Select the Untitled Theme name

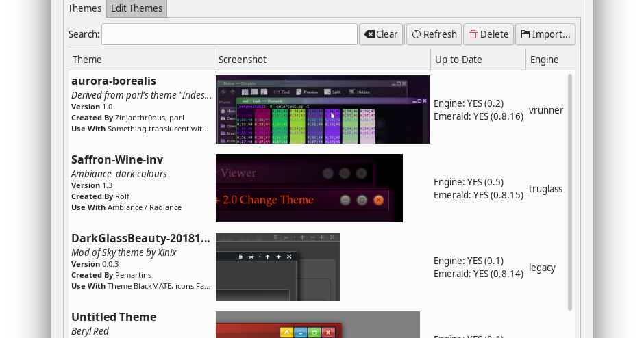pyautogui.click(x=114, y=317)
